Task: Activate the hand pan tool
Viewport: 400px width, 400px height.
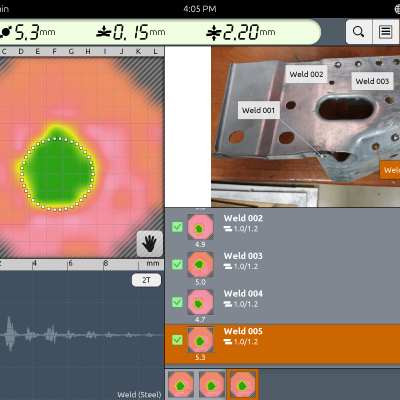Action: click(x=150, y=244)
